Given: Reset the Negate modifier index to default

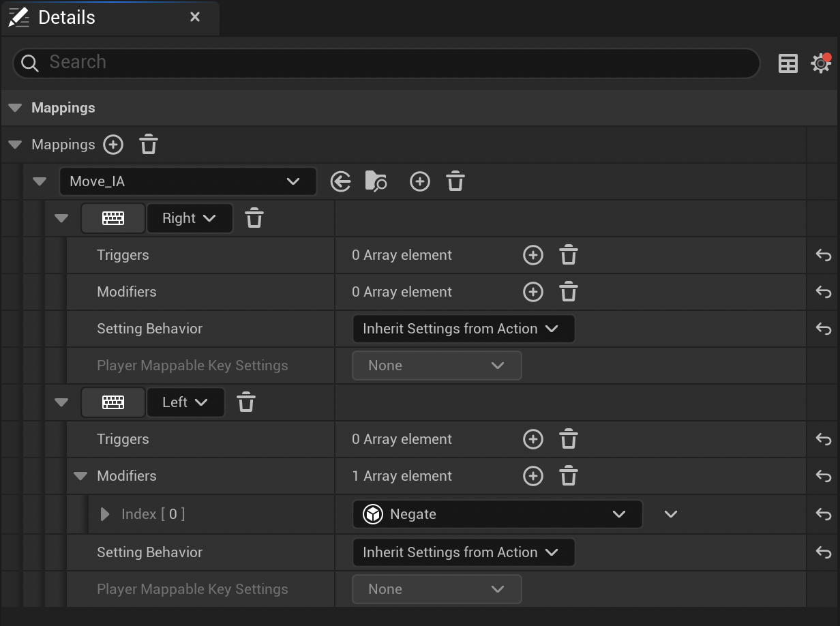Looking at the screenshot, I should pos(824,514).
